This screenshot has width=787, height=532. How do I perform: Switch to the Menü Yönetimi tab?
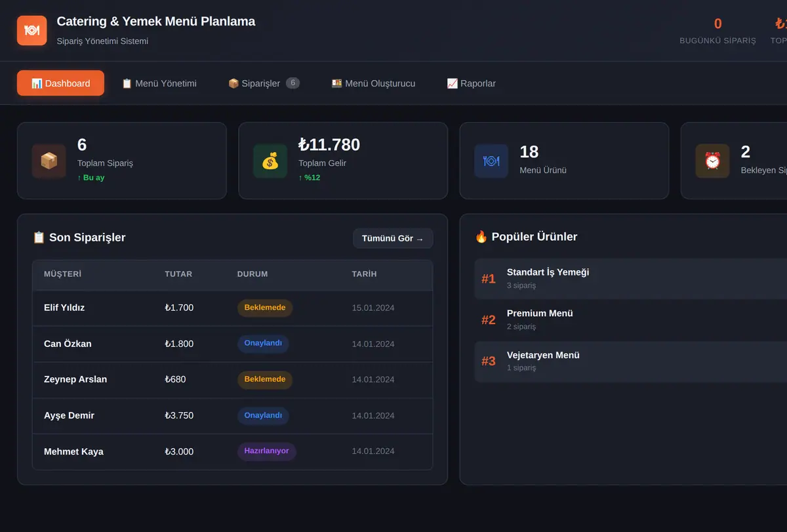pos(159,83)
